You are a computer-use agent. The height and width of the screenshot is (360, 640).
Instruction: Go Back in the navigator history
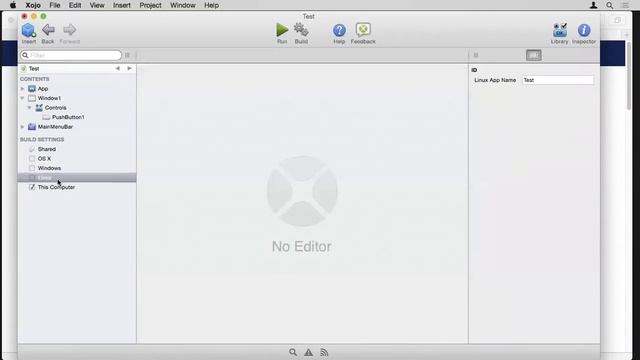click(48, 30)
